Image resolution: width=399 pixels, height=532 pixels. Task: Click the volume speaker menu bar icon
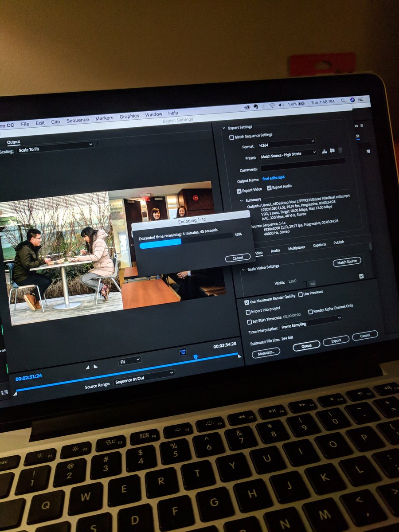coord(281,105)
